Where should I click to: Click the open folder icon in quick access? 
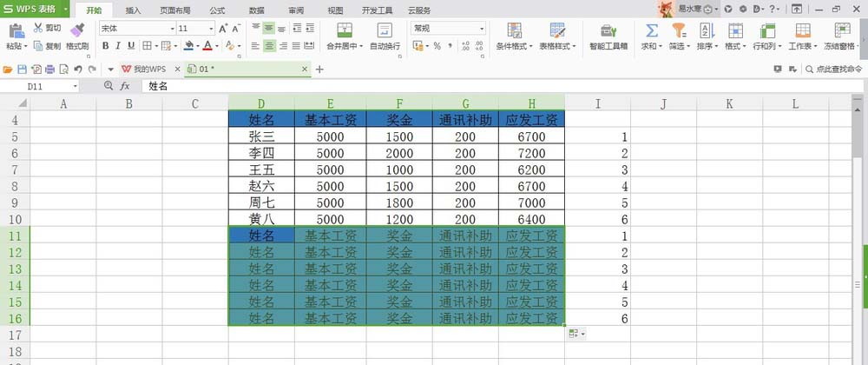8,70
